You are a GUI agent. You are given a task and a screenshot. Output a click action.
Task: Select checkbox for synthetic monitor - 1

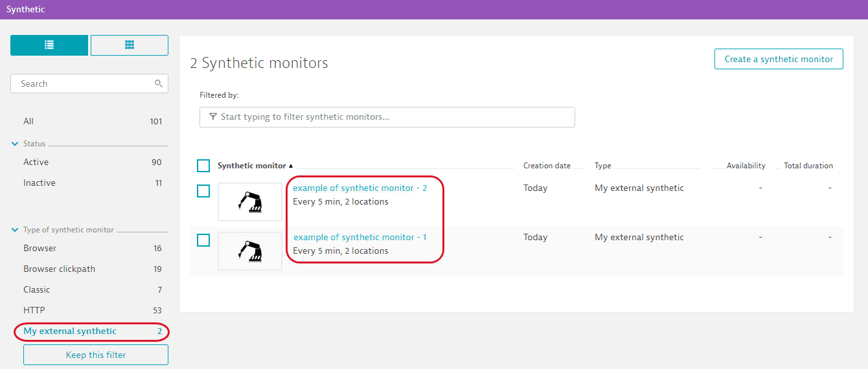click(x=203, y=240)
